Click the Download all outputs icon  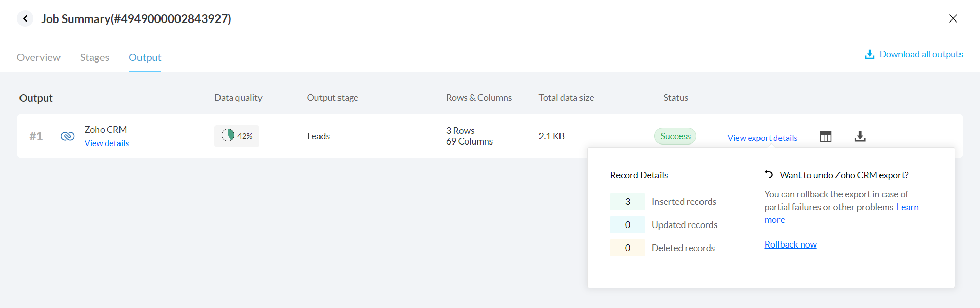pyautogui.click(x=869, y=54)
